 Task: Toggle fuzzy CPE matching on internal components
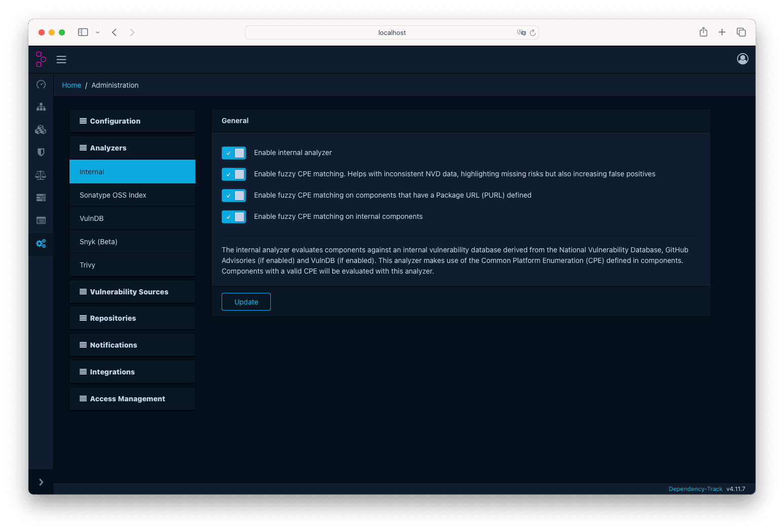click(x=234, y=217)
